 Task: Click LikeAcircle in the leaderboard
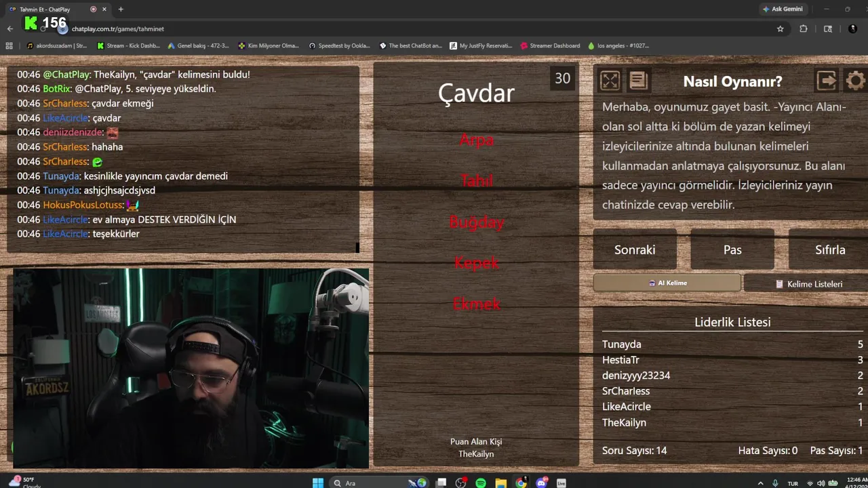click(627, 407)
